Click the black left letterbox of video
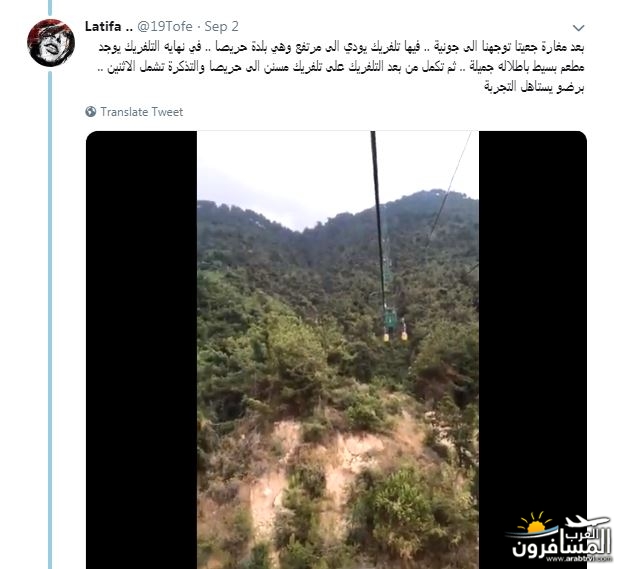The height and width of the screenshot is (569, 619). [x=142, y=350]
